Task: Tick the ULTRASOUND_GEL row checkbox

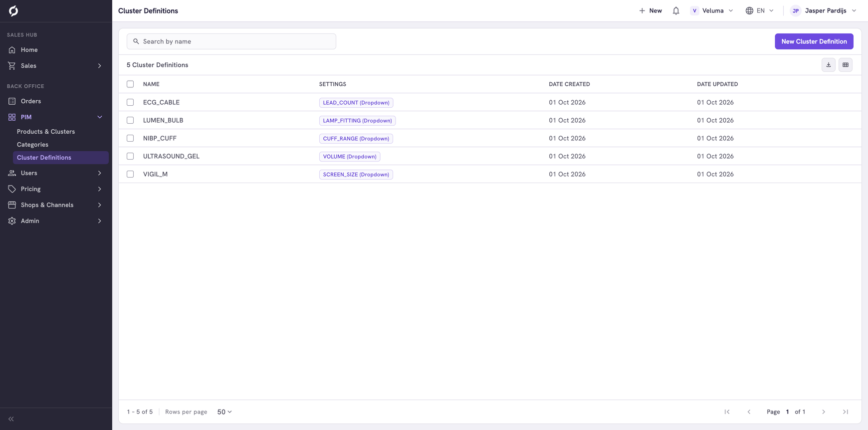Action: pos(130,156)
